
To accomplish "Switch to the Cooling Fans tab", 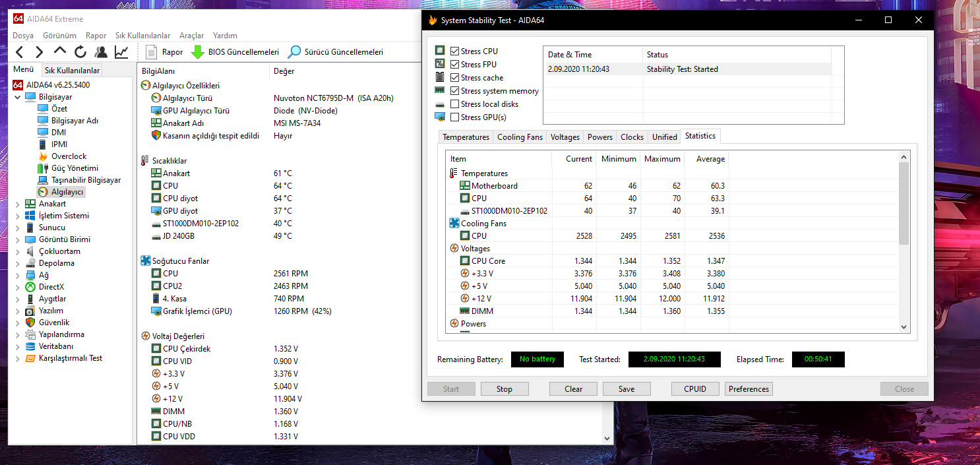I will click(x=520, y=137).
